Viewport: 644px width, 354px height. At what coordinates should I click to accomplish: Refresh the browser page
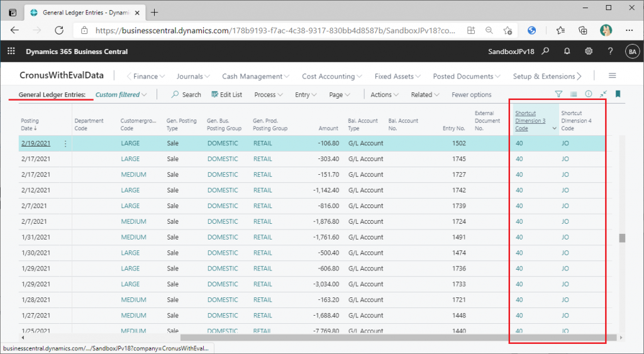(x=59, y=30)
